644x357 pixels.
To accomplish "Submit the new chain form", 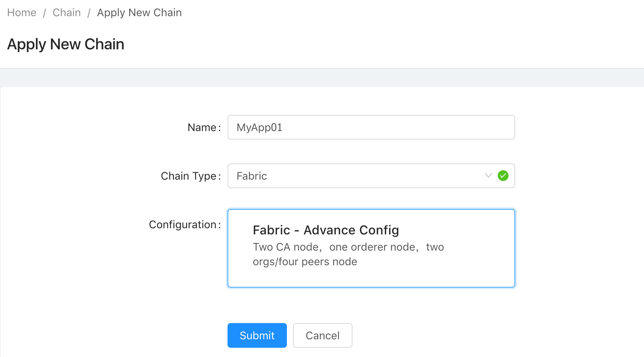I will coord(257,335).
